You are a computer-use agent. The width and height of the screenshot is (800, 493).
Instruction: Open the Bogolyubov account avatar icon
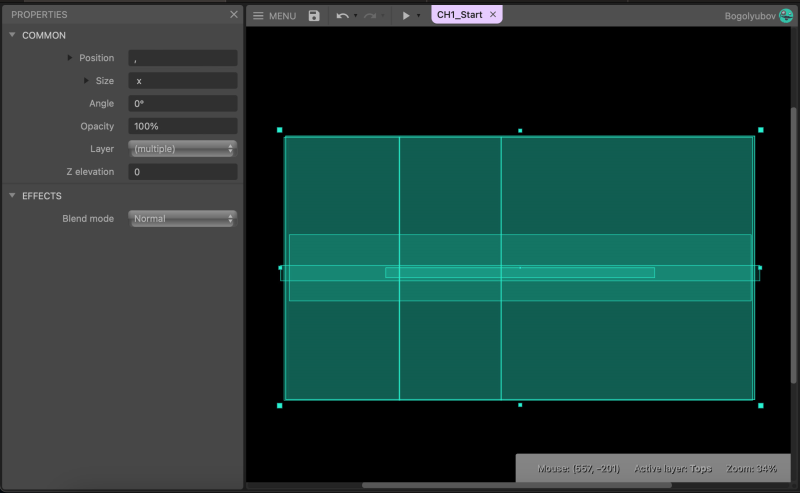click(x=786, y=16)
